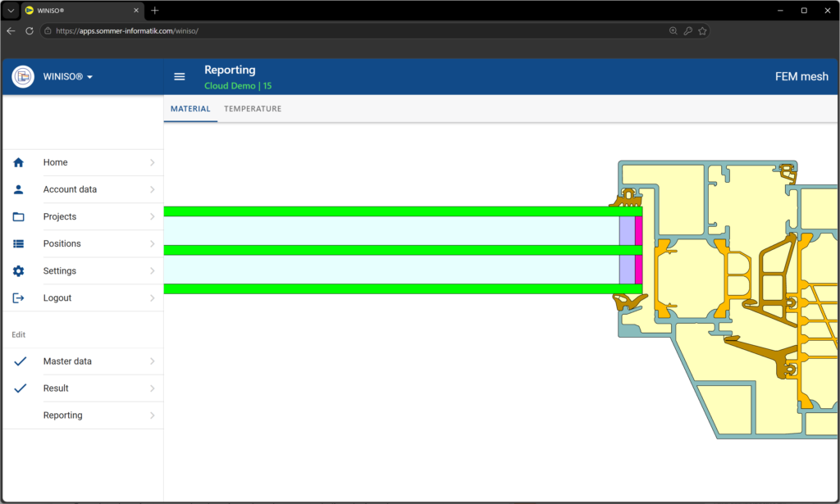Select Logout in the sidebar

tap(83, 298)
